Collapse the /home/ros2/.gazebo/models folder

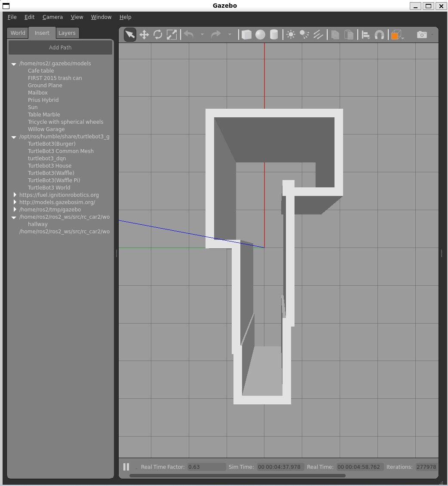tap(14, 64)
